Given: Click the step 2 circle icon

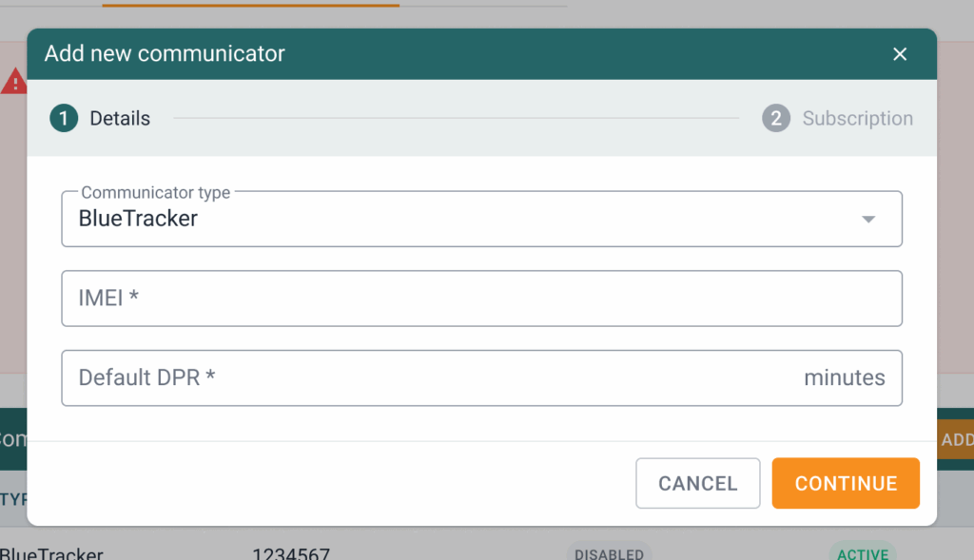Looking at the screenshot, I should coord(776,119).
